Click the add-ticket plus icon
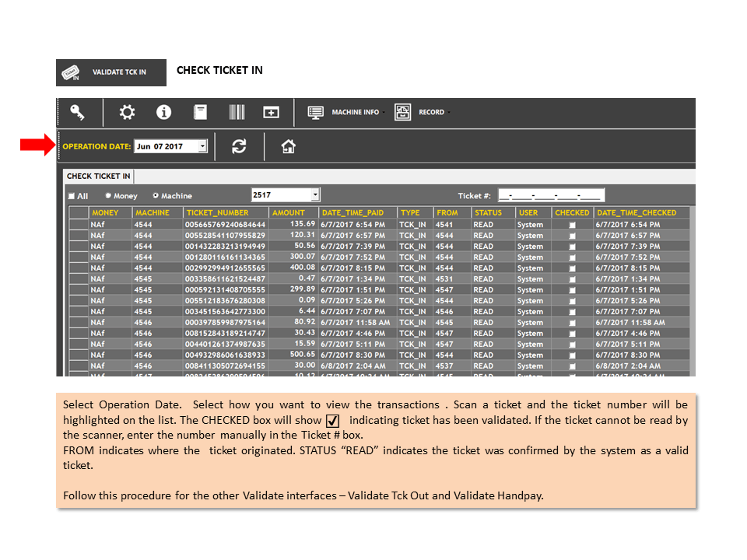Image resolution: width=747 pixels, height=560 pixels. (271, 112)
